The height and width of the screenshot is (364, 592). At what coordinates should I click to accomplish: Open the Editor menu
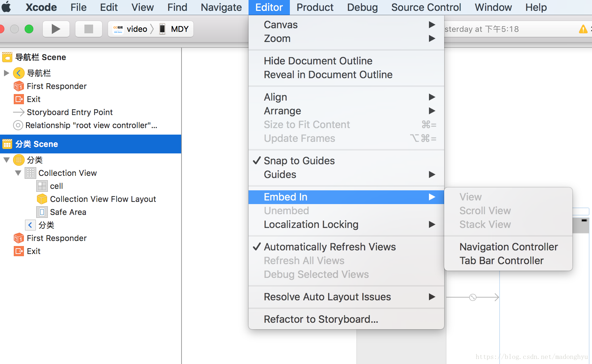269,7
